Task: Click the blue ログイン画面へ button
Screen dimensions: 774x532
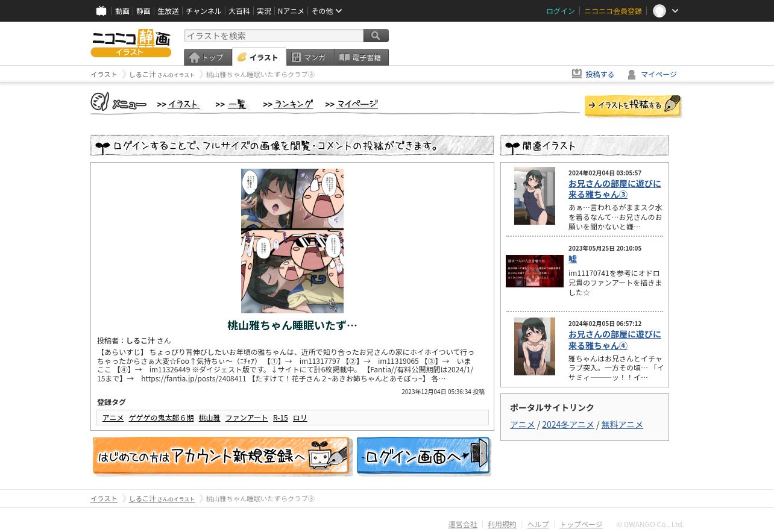Action: click(424, 456)
